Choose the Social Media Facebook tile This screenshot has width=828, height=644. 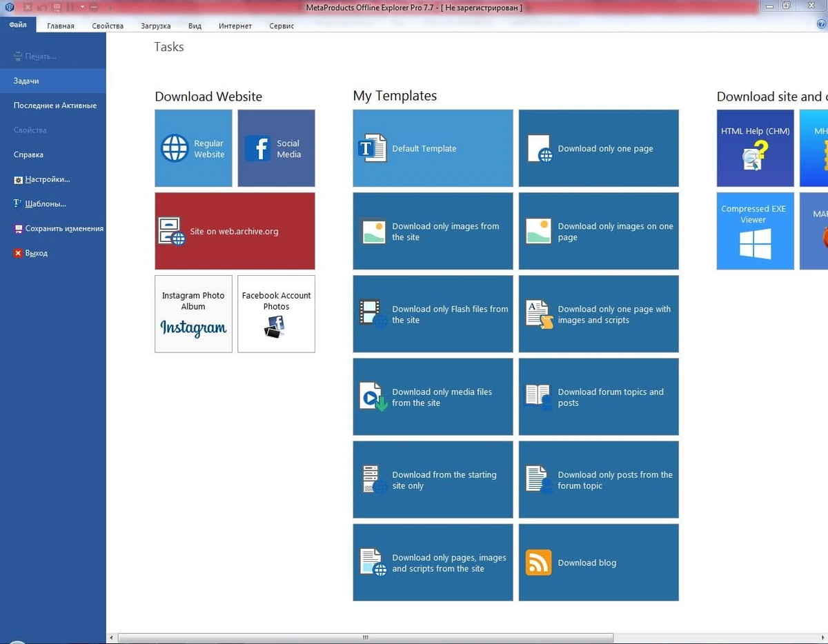(x=276, y=148)
